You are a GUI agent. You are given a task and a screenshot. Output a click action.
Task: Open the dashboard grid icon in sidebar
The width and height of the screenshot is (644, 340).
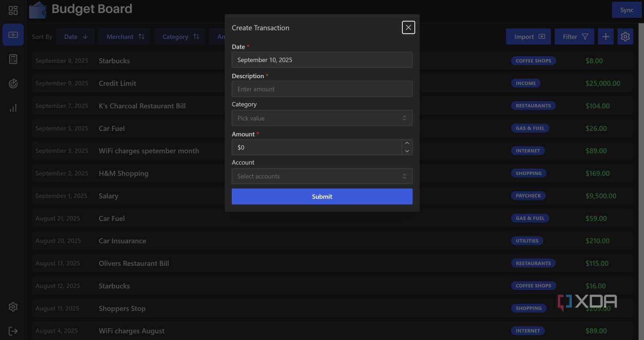coord(13,10)
